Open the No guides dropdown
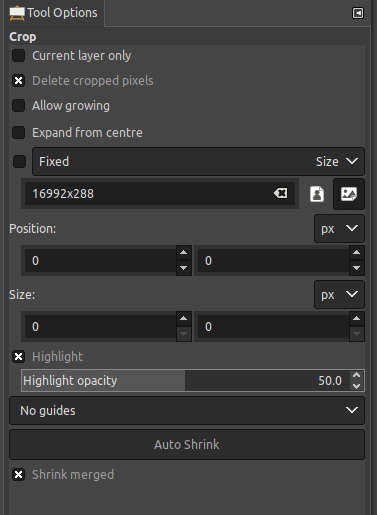The width and height of the screenshot is (377, 515). [x=187, y=411]
